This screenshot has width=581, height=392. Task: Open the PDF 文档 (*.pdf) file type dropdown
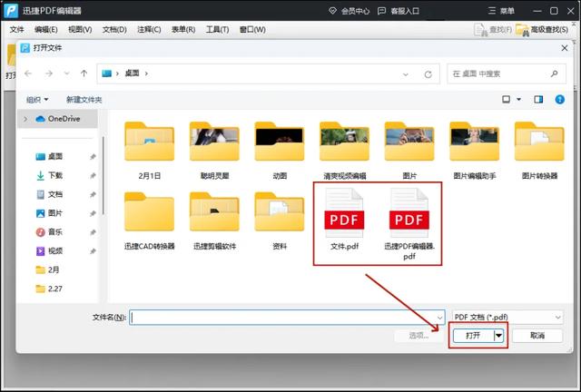click(x=507, y=318)
